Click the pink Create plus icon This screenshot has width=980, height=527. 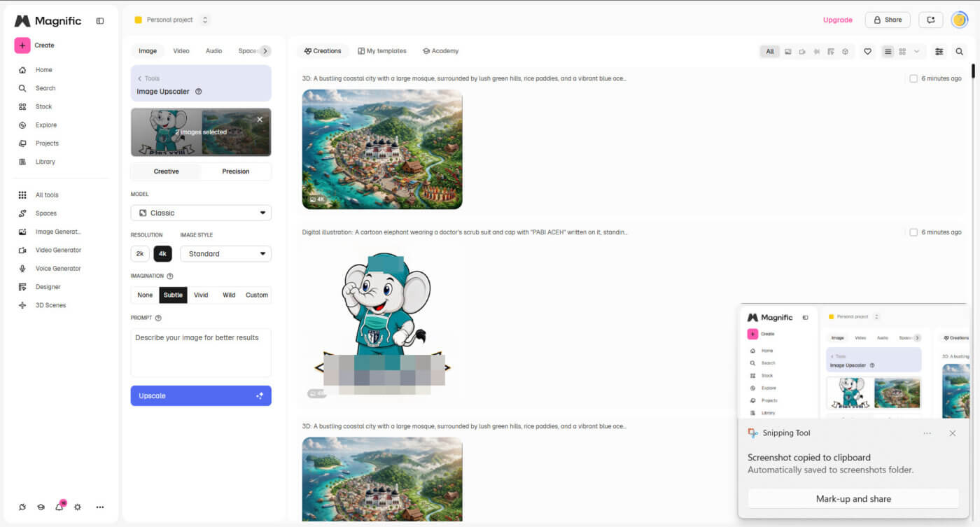pyautogui.click(x=22, y=45)
